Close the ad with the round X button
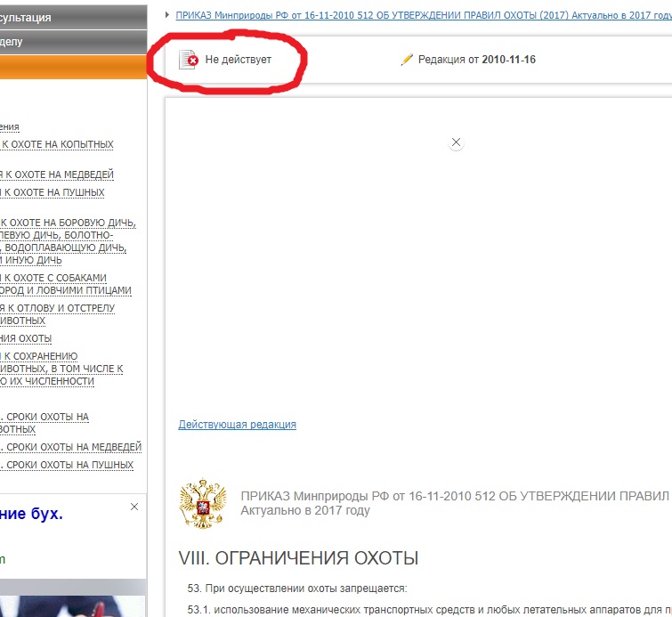Screen dimensions: 672x617 click(456, 142)
